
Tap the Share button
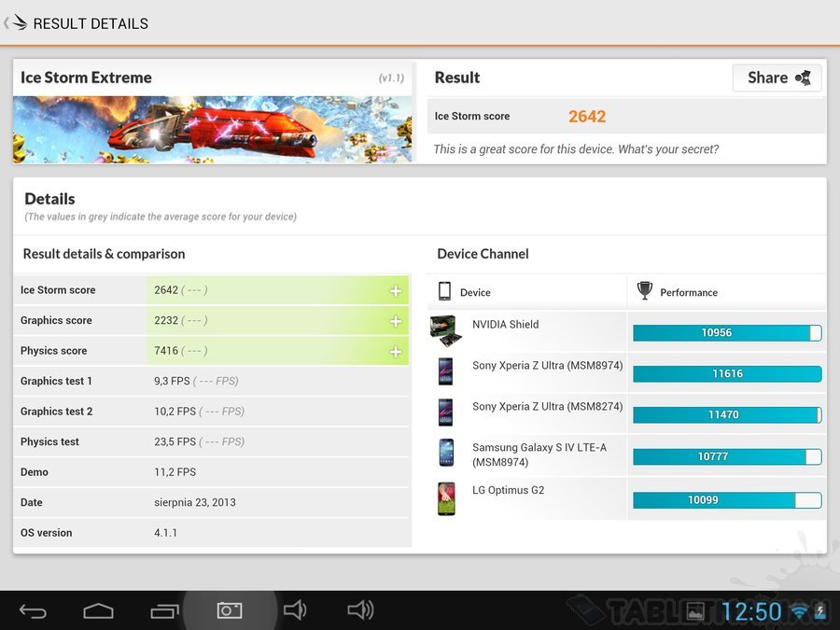pos(777,77)
